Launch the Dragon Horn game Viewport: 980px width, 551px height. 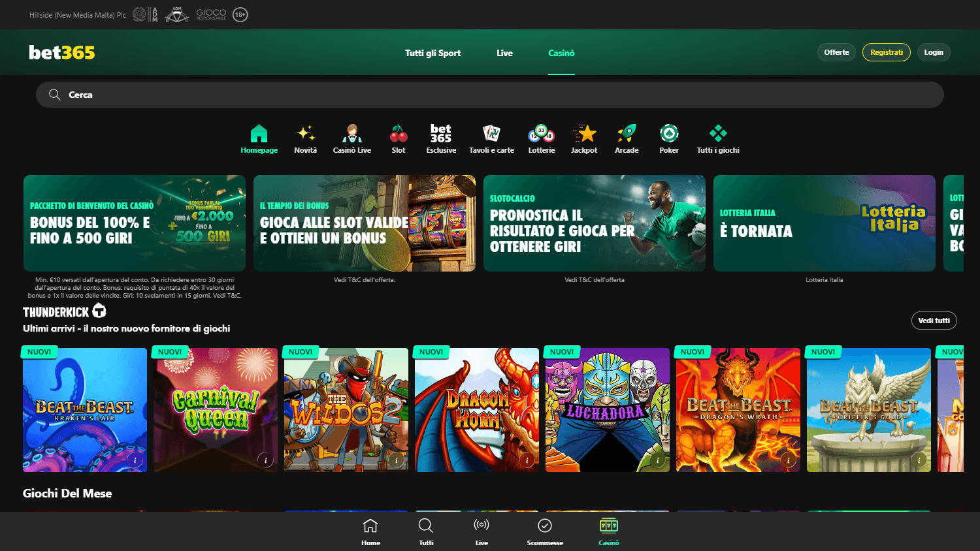[477, 410]
